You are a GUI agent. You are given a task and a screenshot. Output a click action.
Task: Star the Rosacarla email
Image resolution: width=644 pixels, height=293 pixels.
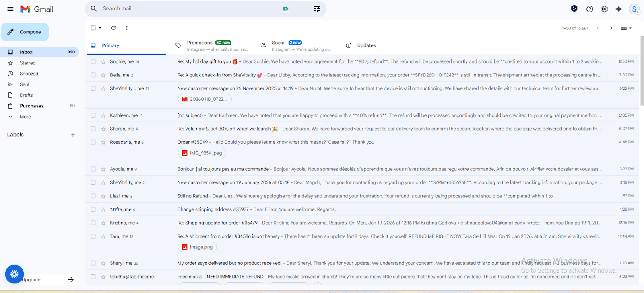point(103,142)
